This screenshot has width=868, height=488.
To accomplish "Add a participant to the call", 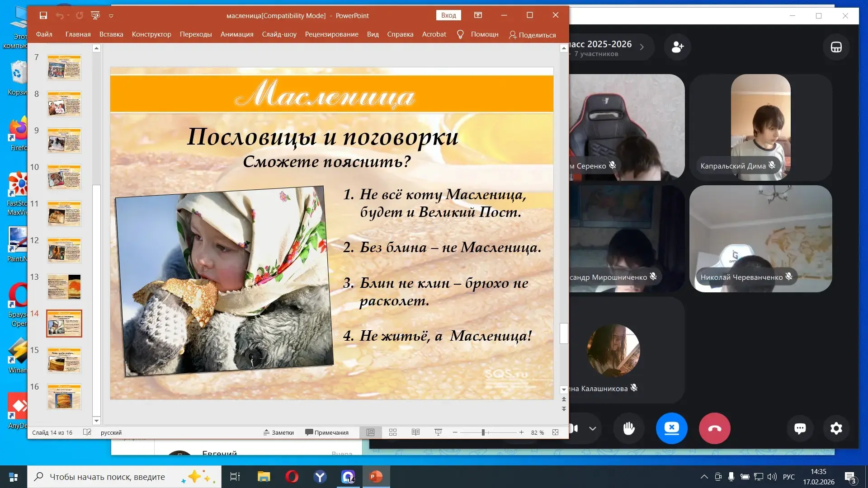I will point(677,47).
